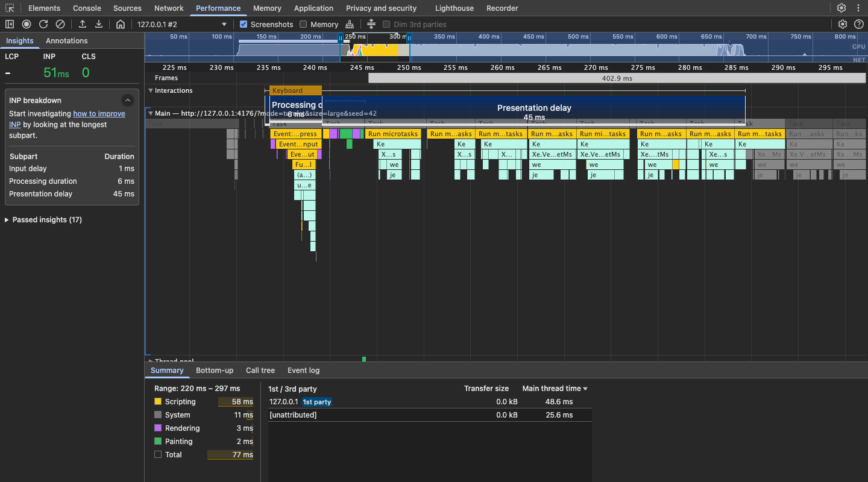The image size is (868, 482).
Task: Collapse the INP breakdown insight card
Action: click(127, 100)
